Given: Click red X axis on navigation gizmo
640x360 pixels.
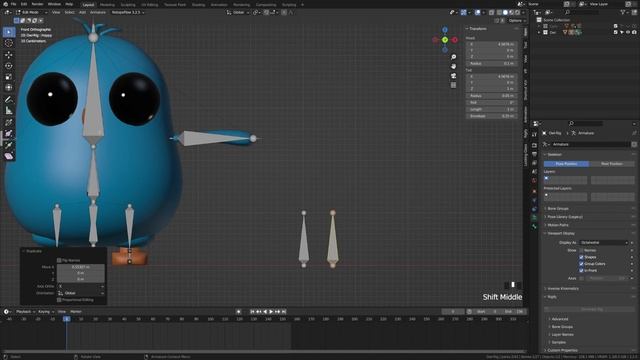Looking at the screenshot, I should pos(454,40).
